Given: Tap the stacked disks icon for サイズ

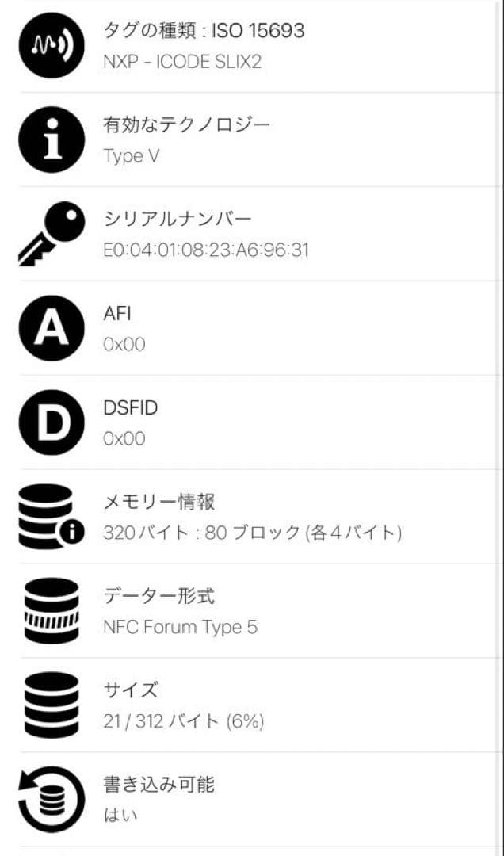Looking at the screenshot, I should 51,705.
